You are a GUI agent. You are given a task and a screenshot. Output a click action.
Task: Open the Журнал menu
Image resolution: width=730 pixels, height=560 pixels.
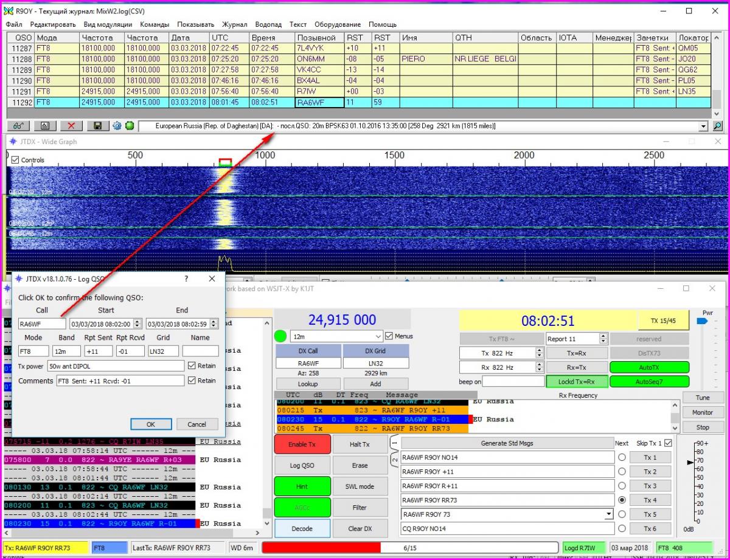tap(234, 24)
